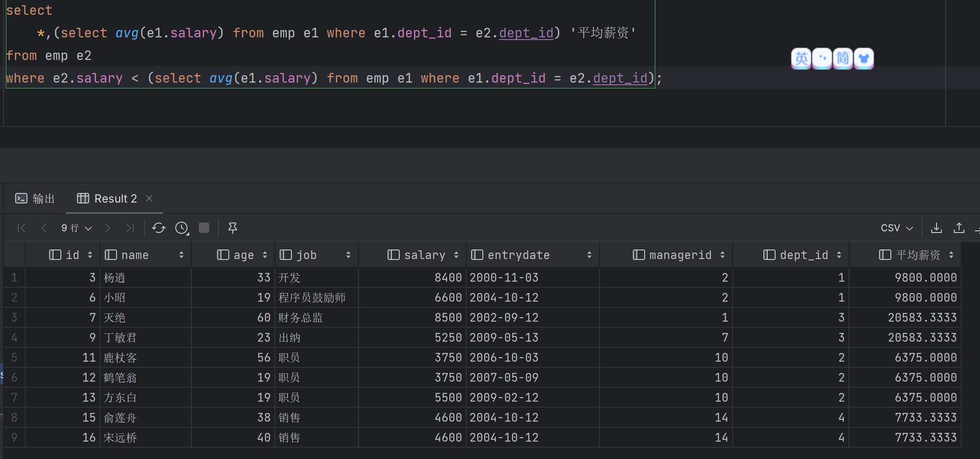The image size is (980, 459).
Task: Sort by the job column arrows
Action: pos(348,255)
